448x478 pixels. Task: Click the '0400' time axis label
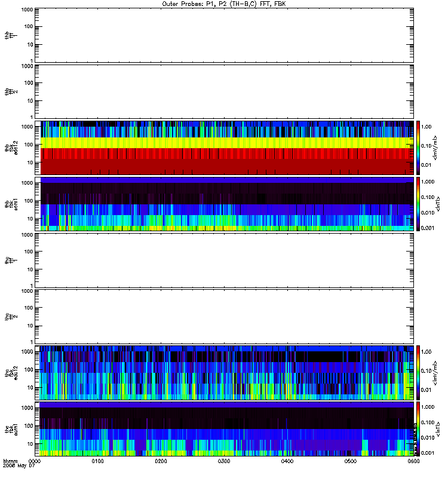[287, 461]
